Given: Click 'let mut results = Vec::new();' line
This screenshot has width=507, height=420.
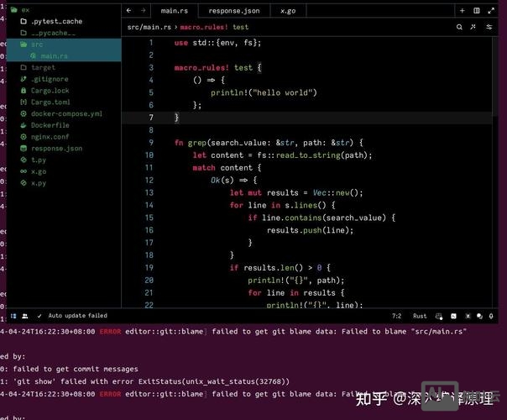Looking at the screenshot, I should point(296,193).
